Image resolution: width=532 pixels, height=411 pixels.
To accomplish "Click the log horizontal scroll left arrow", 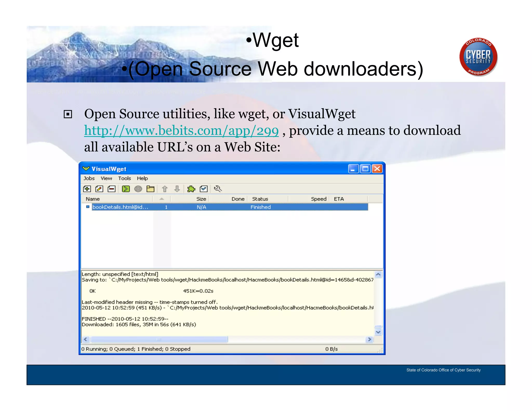I will tap(86, 339).
